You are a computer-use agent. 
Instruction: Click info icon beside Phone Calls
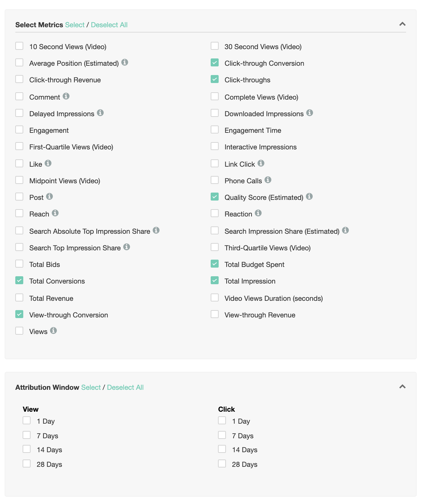(268, 180)
